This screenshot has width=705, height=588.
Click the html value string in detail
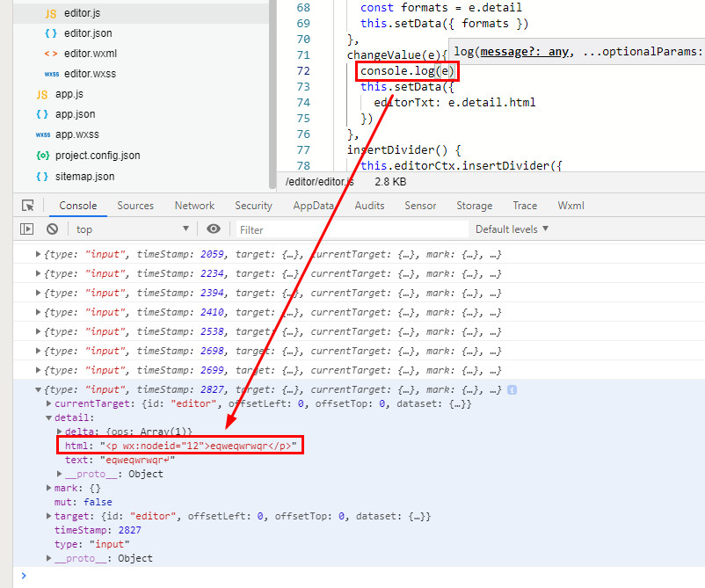[199, 446]
